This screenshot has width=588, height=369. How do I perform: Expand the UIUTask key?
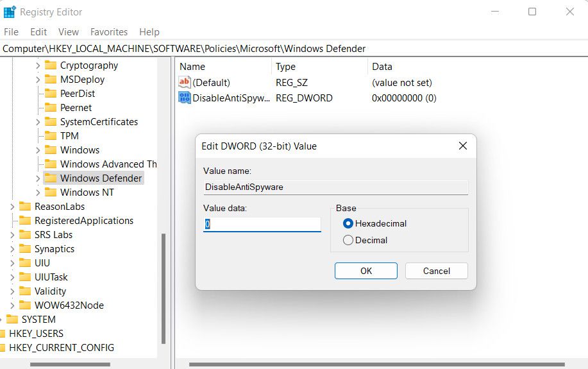pos(12,277)
